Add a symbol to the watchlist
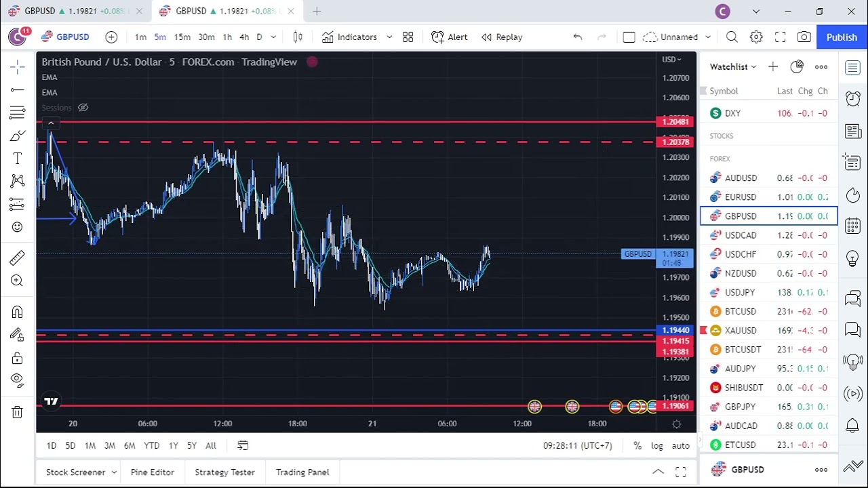 773,66
